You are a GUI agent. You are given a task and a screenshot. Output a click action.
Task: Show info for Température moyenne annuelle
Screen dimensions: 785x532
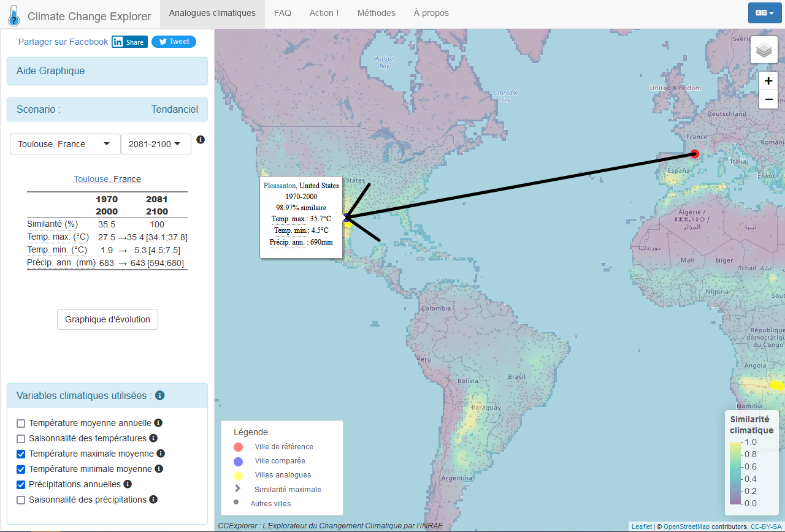[x=158, y=423]
